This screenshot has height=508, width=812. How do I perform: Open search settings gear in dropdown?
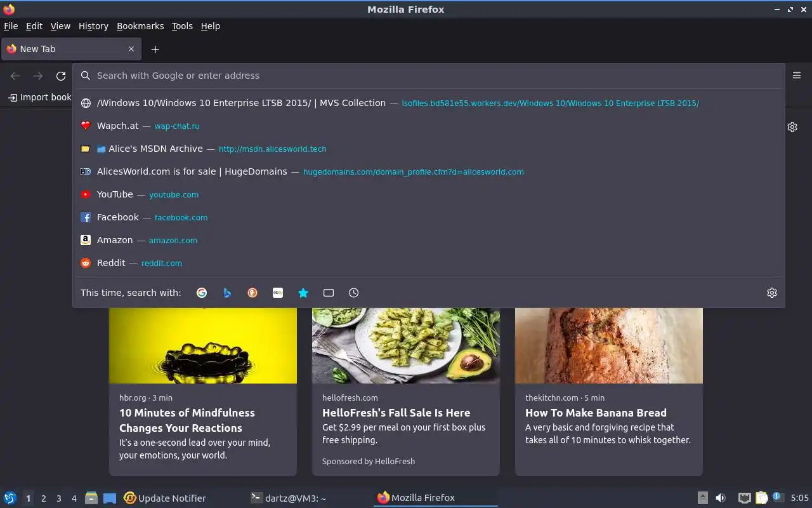click(x=772, y=293)
